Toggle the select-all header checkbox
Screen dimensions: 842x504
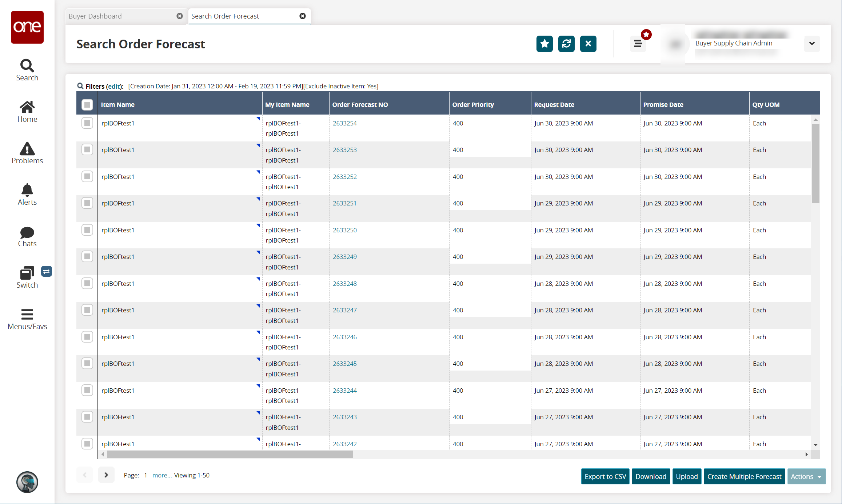point(87,105)
